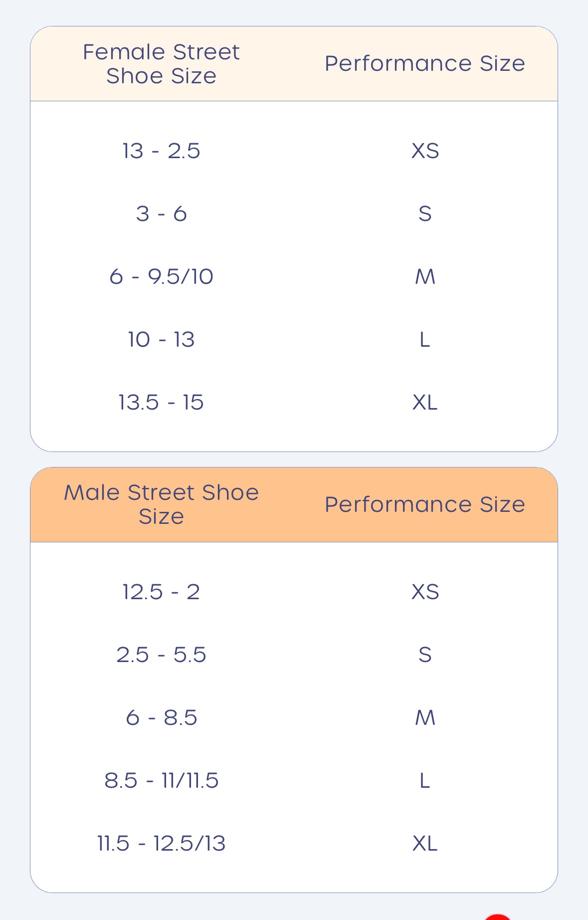588x920 pixels.
Task: Click XL in the female size table
Action: [x=425, y=402]
